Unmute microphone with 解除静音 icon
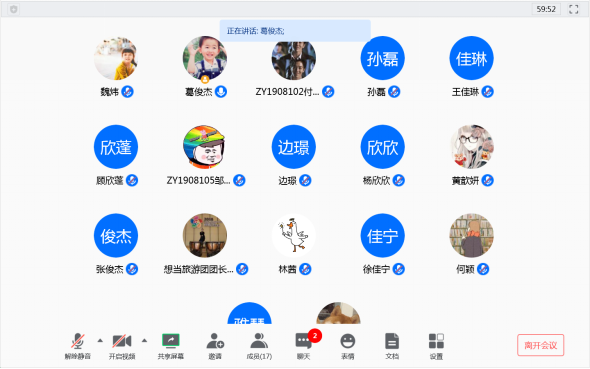 click(78, 346)
